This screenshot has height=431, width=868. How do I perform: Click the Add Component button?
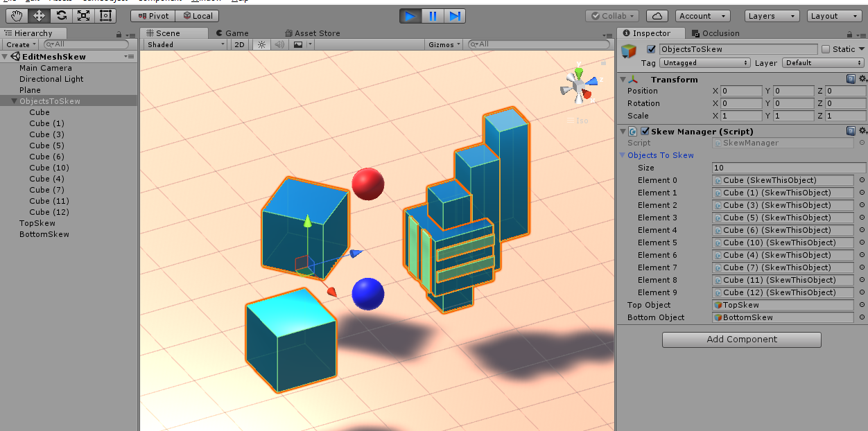coord(741,340)
